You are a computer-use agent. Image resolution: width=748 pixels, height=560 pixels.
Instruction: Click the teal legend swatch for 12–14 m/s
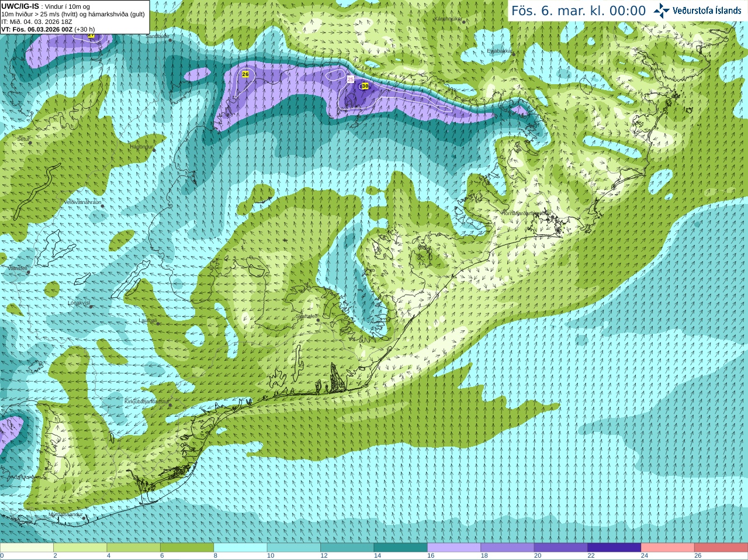point(347,548)
